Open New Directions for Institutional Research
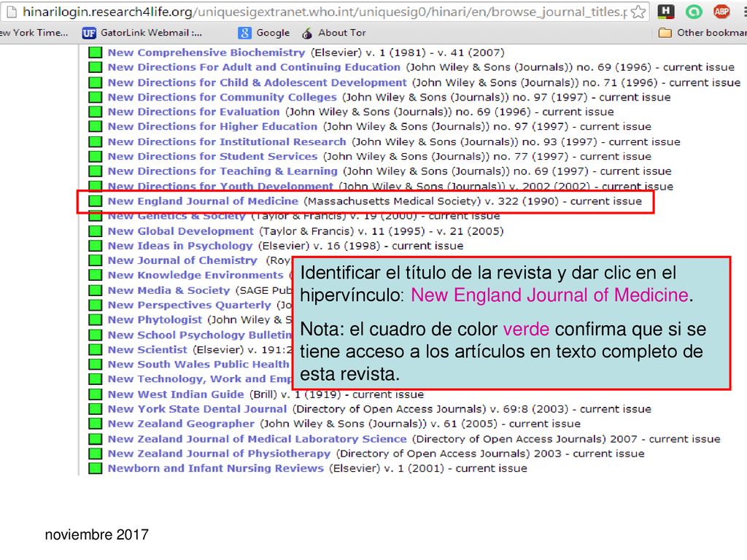The image size is (747, 560). point(227,142)
